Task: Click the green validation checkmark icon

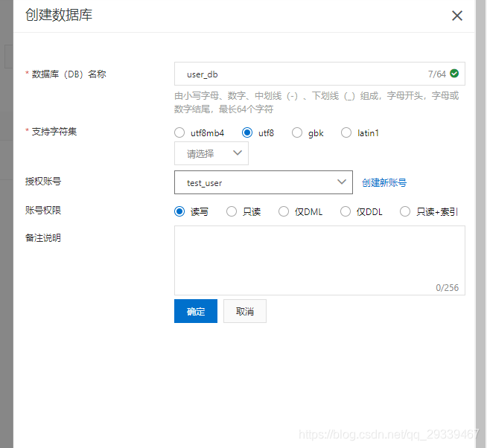Action: [454, 74]
